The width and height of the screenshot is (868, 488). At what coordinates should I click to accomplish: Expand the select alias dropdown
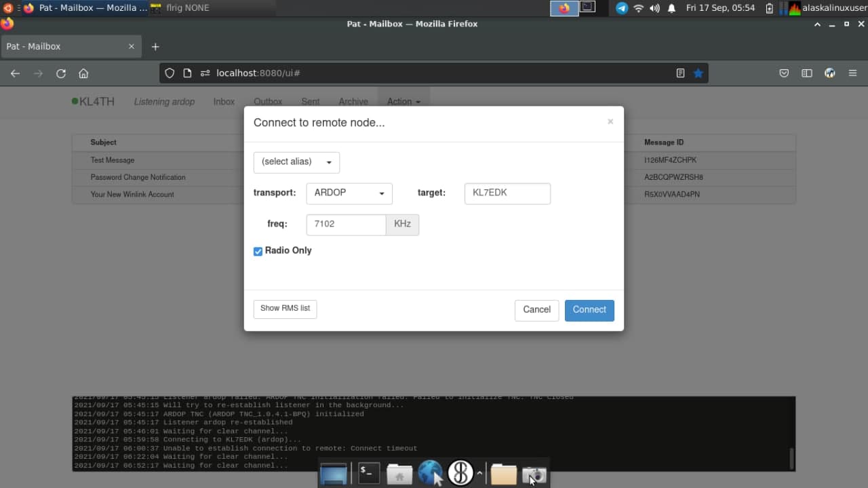296,162
